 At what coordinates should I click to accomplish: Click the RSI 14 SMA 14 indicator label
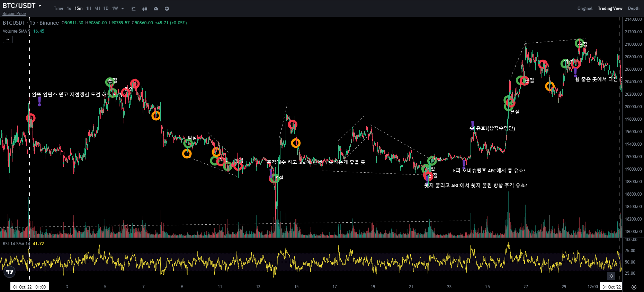16,244
